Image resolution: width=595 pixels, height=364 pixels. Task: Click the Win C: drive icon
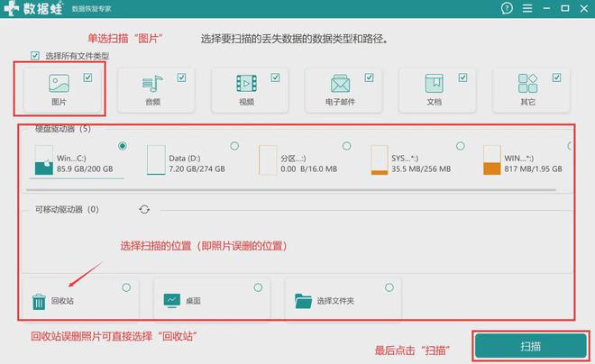tap(43, 160)
